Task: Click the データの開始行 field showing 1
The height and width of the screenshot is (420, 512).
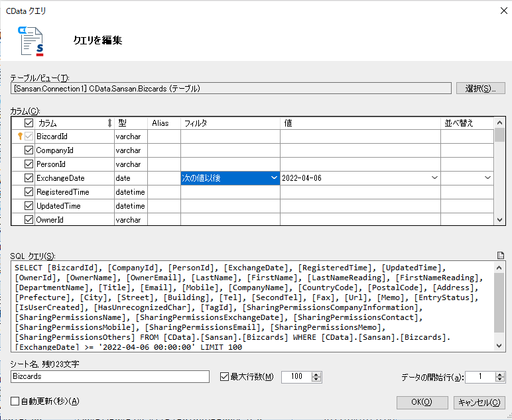Action: (x=480, y=377)
